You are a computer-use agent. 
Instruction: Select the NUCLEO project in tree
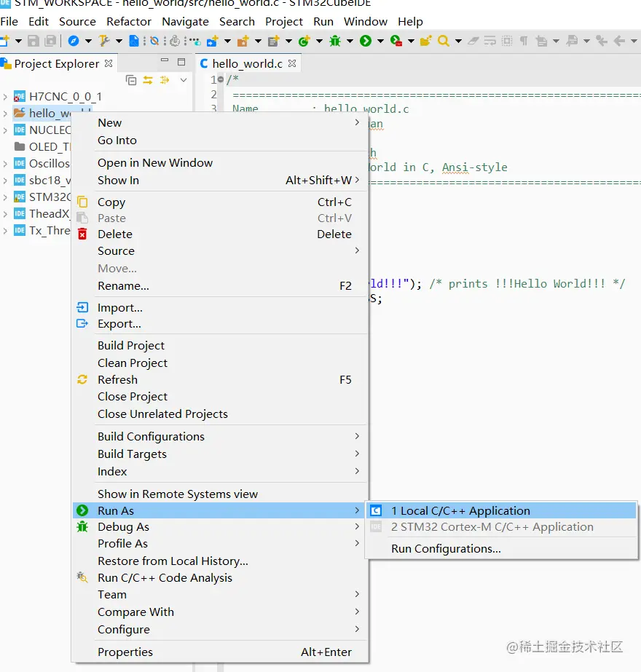[x=42, y=130]
